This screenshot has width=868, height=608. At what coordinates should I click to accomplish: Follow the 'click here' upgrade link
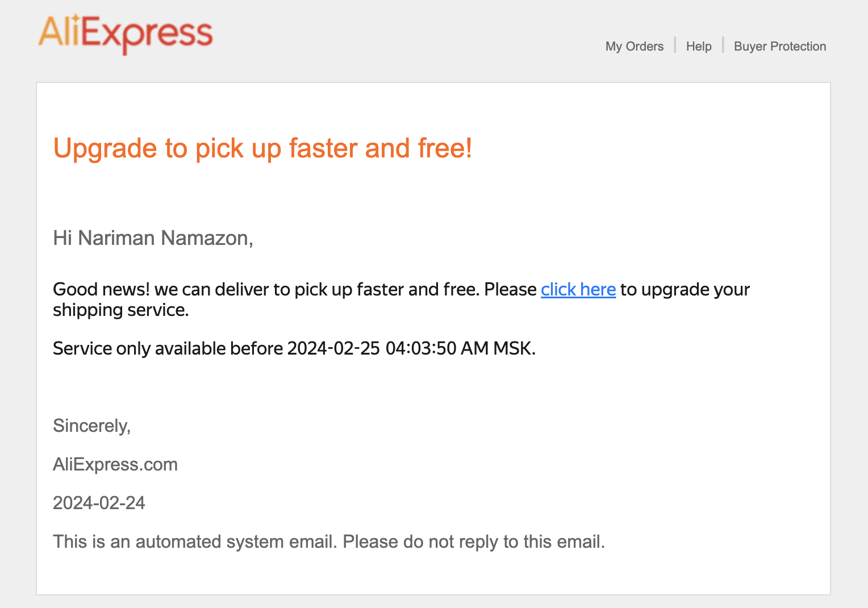(578, 289)
